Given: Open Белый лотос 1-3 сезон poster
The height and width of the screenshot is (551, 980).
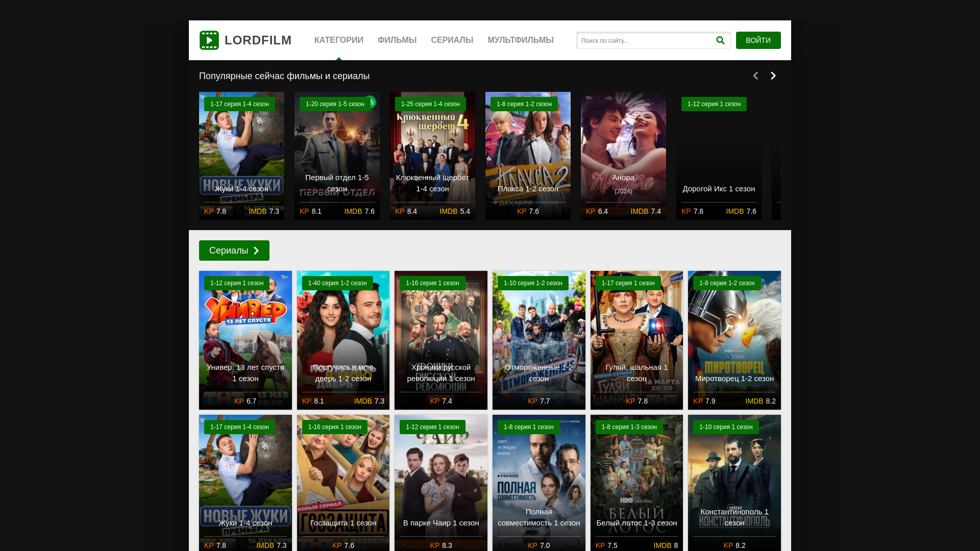Looking at the screenshot, I should [636, 483].
